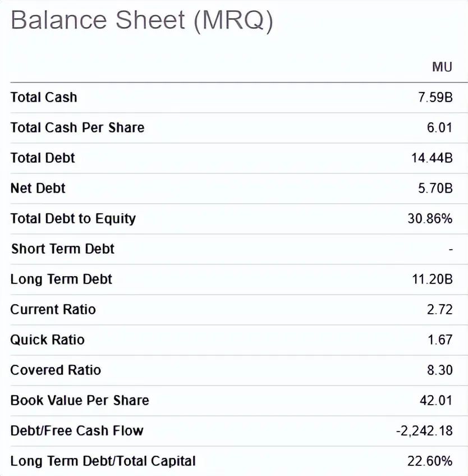Click the Covered Ratio label

tap(56, 370)
